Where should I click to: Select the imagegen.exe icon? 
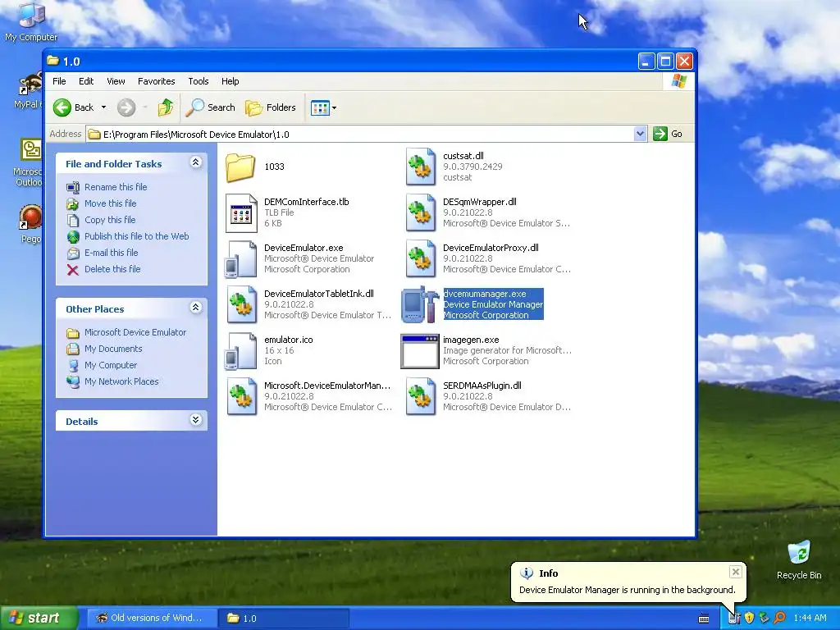point(420,351)
